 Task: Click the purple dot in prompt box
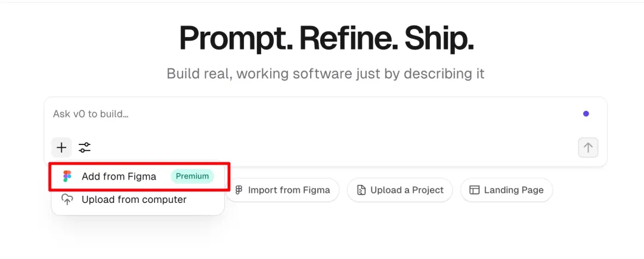(x=586, y=113)
